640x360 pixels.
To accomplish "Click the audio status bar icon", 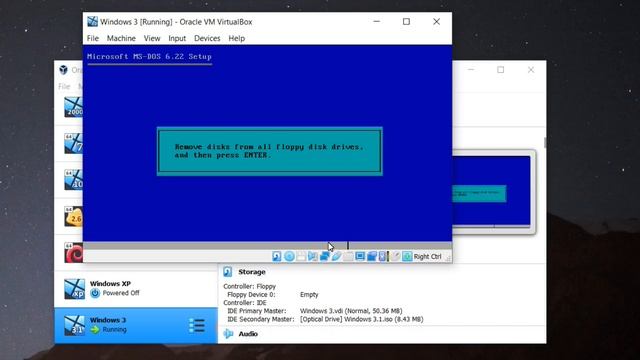I will [x=313, y=256].
